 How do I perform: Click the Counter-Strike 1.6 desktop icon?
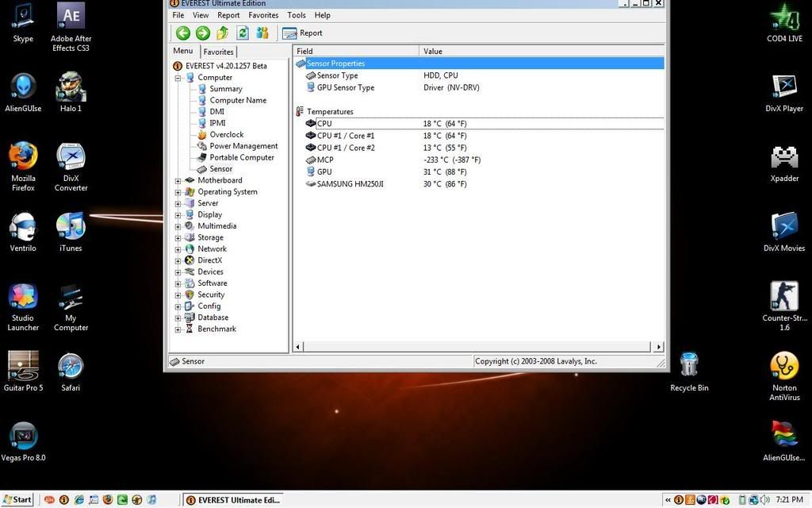(x=784, y=306)
